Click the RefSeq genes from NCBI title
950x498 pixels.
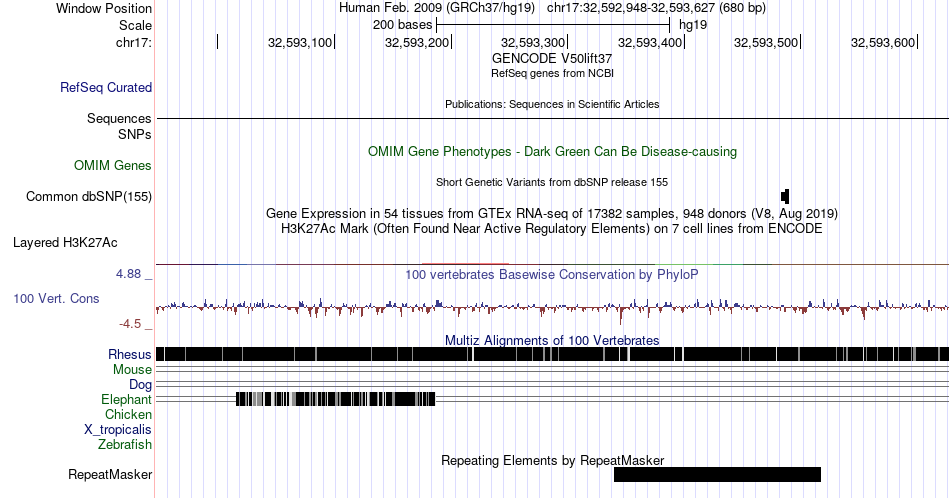pyautogui.click(x=552, y=73)
